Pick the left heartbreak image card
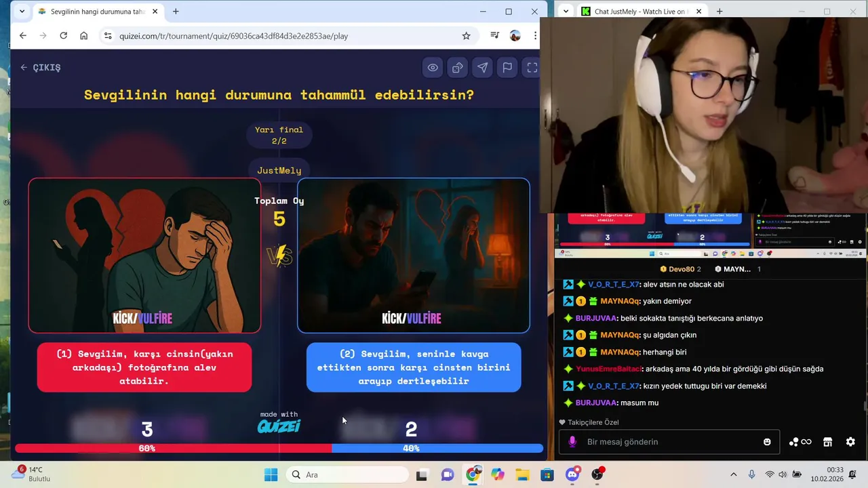 click(144, 256)
